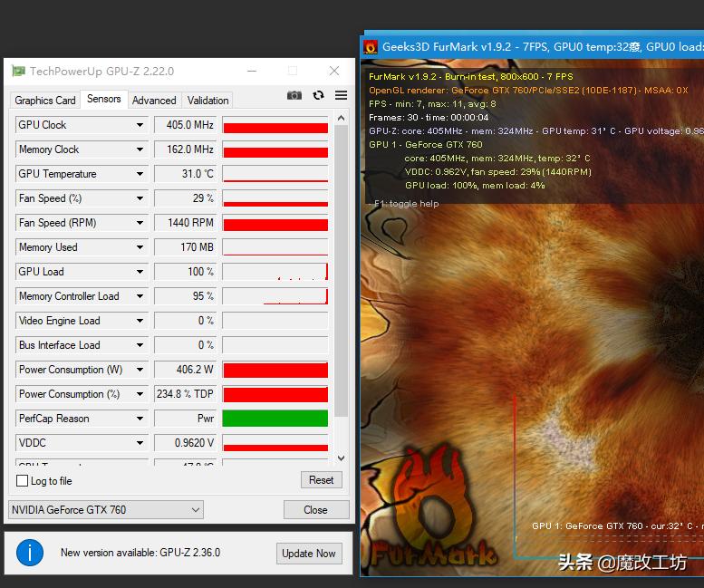The image size is (704, 588).
Task: Click the FurMark OpenGL renderer line
Action: click(x=528, y=91)
